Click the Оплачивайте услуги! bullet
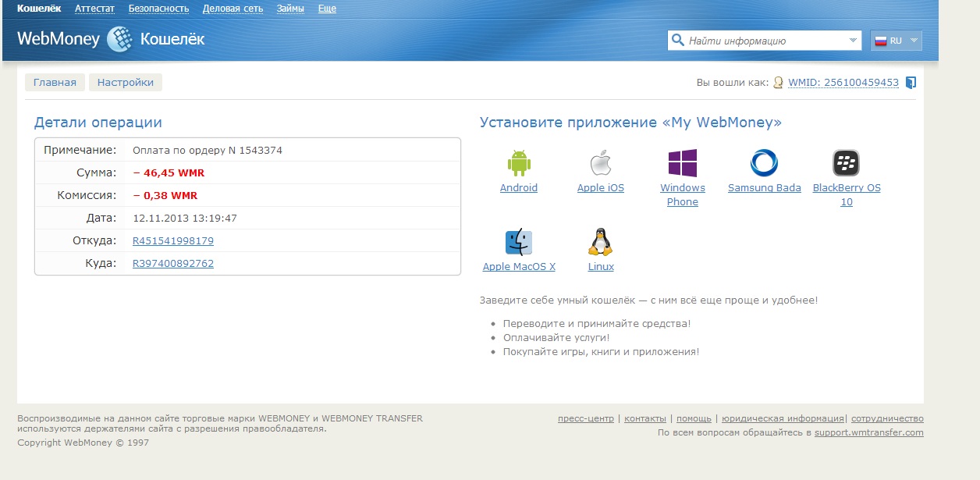 click(556, 338)
